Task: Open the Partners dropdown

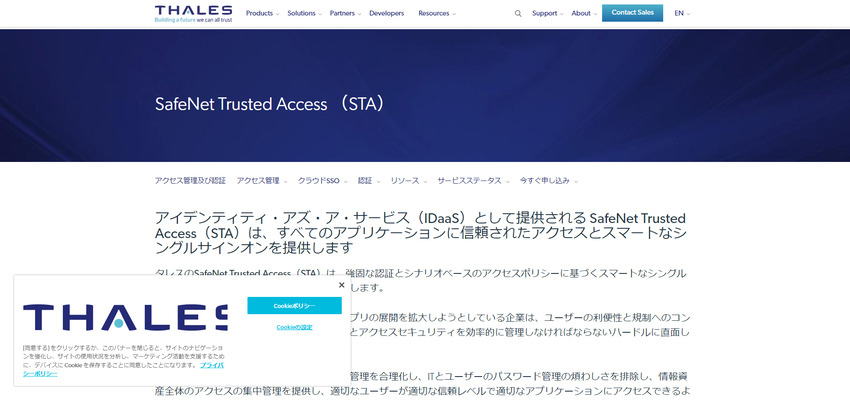Action: [345, 14]
